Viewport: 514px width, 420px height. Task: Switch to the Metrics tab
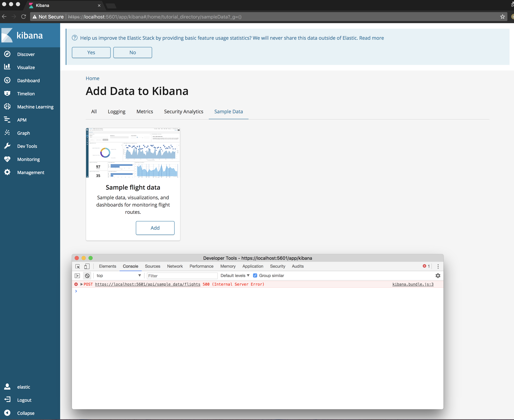tap(145, 112)
